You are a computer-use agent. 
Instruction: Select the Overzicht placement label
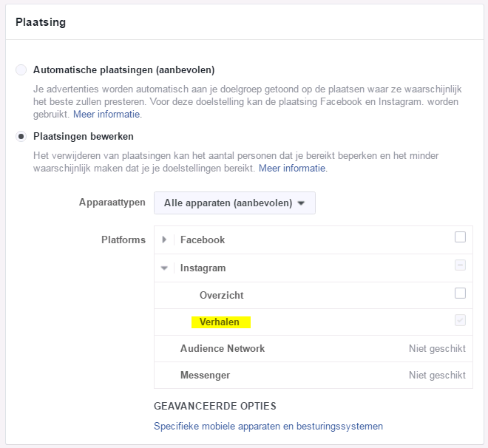point(221,295)
